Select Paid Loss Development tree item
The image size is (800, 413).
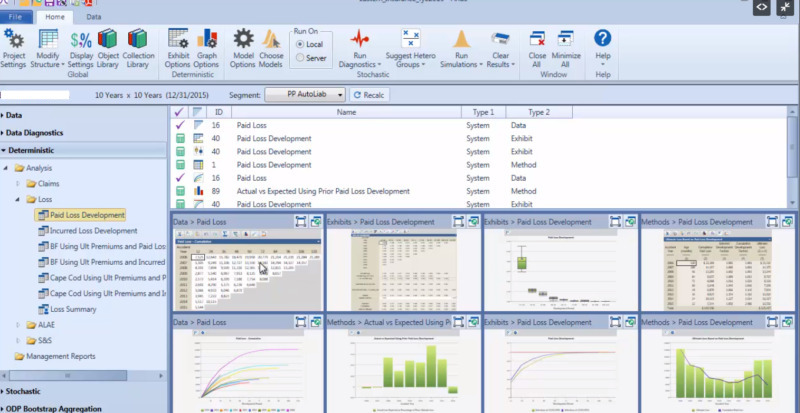(81, 215)
